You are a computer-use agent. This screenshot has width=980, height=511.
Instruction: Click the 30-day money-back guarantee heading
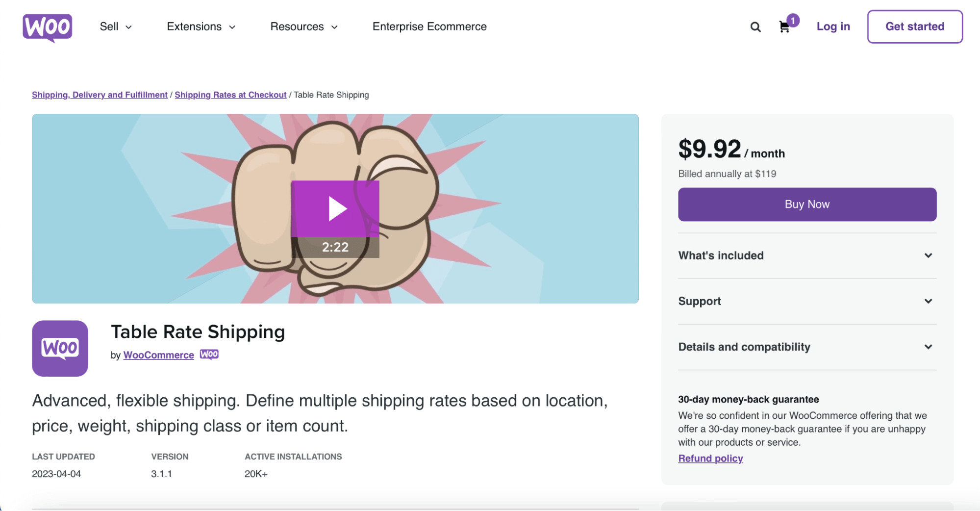click(748, 399)
